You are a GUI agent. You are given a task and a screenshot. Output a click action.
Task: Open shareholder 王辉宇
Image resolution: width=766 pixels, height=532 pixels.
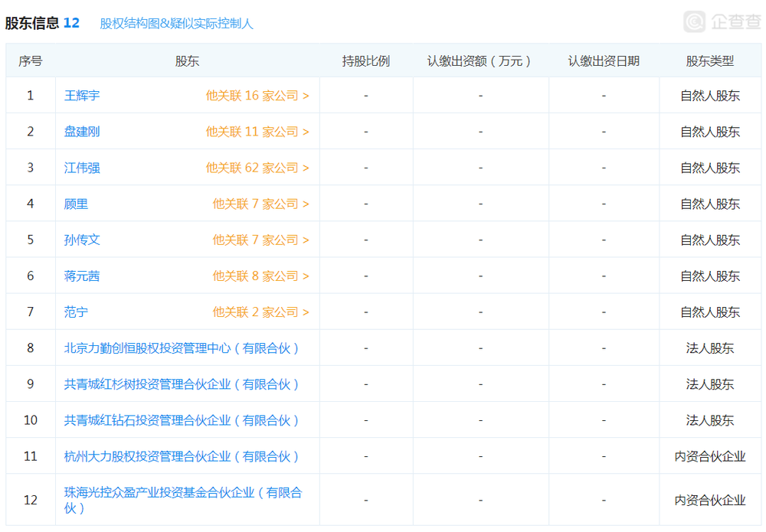coord(82,95)
